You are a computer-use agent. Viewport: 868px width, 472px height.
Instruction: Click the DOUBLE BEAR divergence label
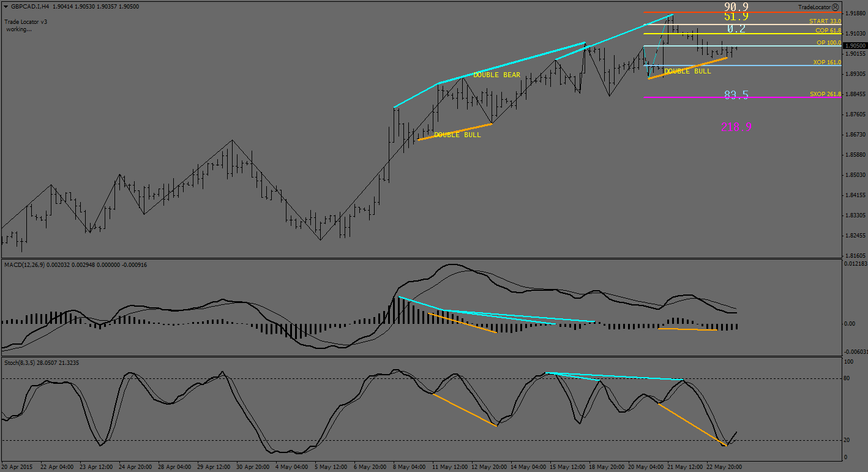[x=496, y=75]
